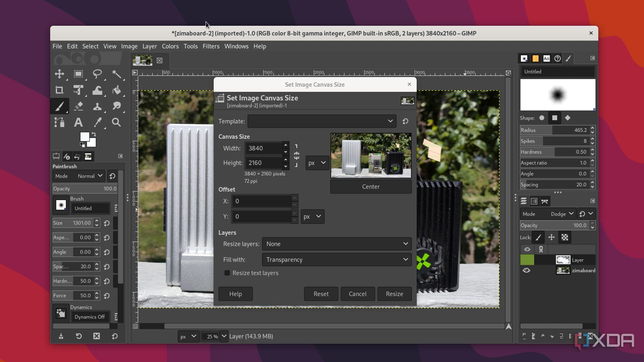
Task: Click the Offset X input field
Action: 262,201
